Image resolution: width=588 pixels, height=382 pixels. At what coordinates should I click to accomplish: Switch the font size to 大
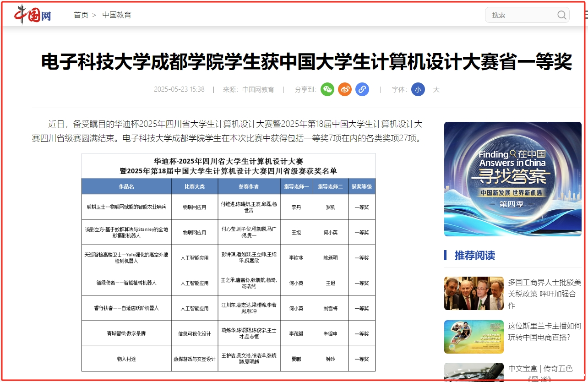[x=436, y=89]
